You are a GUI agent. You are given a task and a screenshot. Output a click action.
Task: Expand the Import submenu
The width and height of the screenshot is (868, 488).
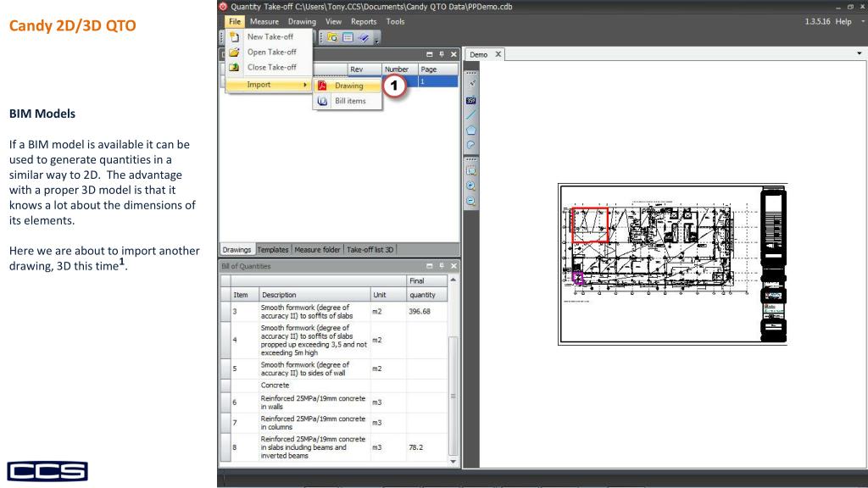coord(270,85)
